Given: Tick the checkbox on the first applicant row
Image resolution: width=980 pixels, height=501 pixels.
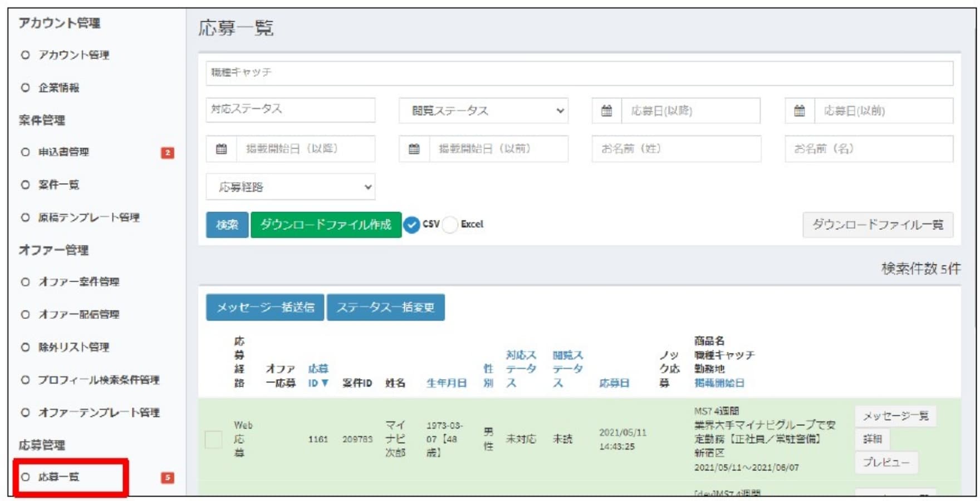Looking at the screenshot, I should [x=213, y=439].
